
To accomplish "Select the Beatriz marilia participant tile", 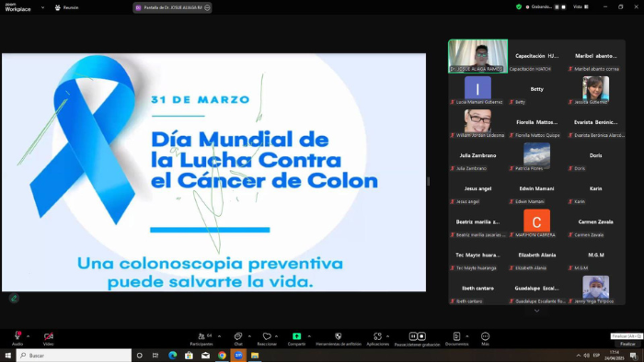I will (x=477, y=222).
